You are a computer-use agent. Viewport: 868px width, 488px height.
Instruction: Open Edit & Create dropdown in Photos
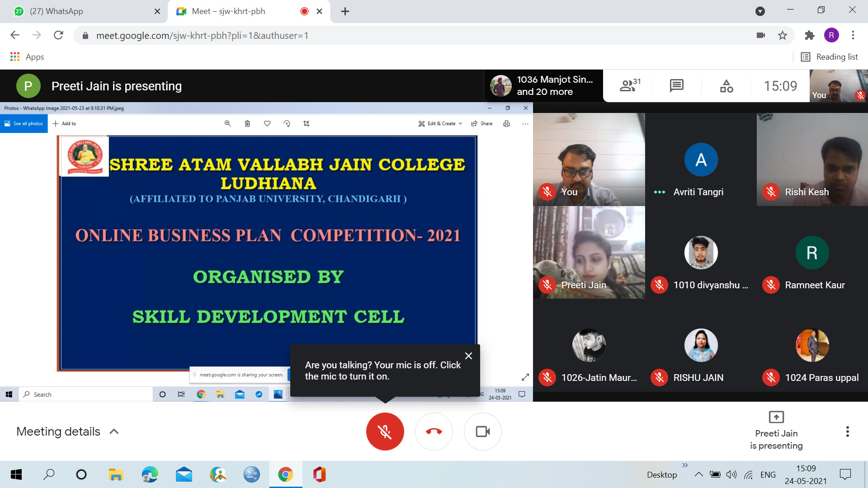(440, 123)
